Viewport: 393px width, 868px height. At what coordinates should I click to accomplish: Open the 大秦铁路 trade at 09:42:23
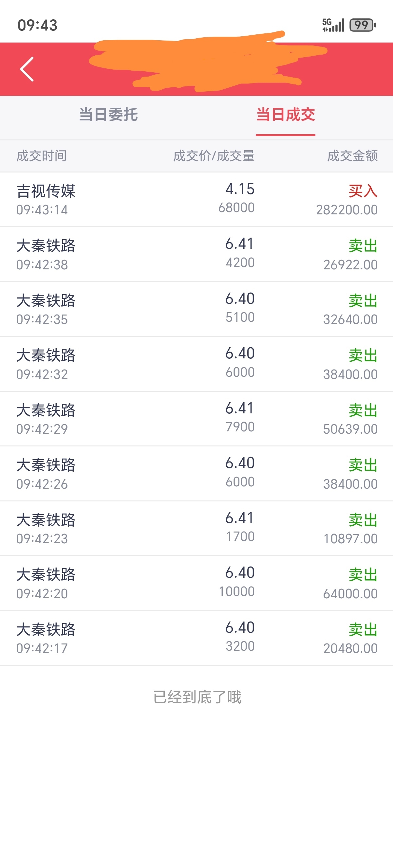tap(196, 528)
